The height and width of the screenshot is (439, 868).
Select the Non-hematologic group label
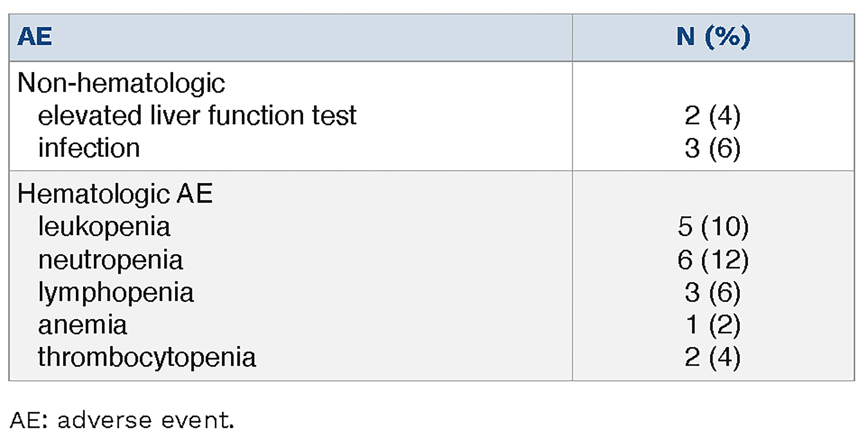121,83
